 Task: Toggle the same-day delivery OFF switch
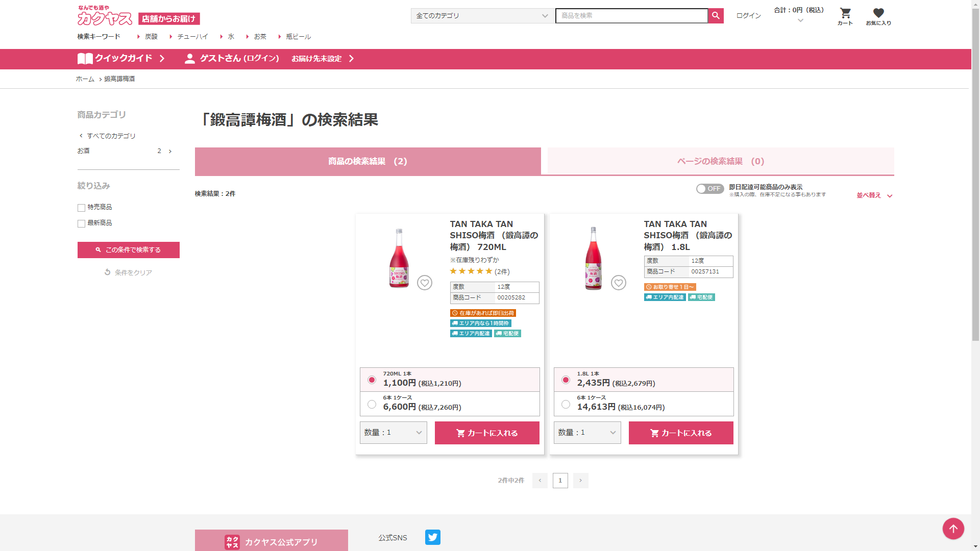pyautogui.click(x=710, y=189)
